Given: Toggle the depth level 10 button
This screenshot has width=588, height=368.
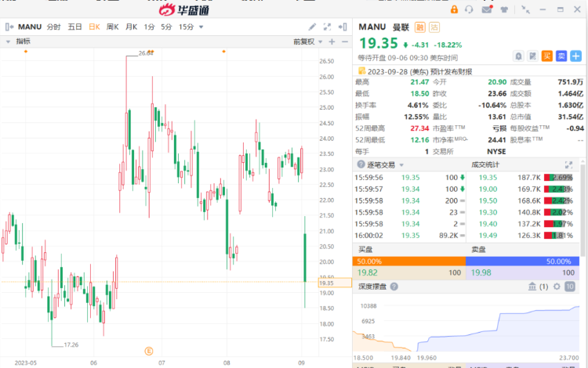Looking at the screenshot, I should pos(570,287).
